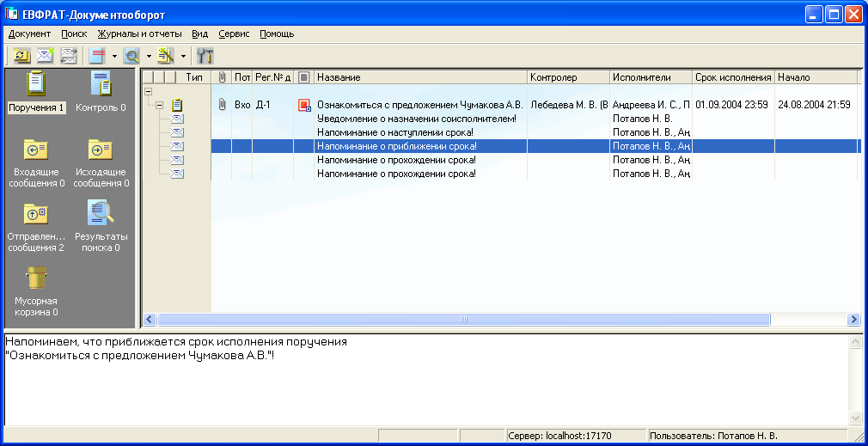Click the refresh folder toolbar icon
The image size is (868, 446).
(21, 55)
